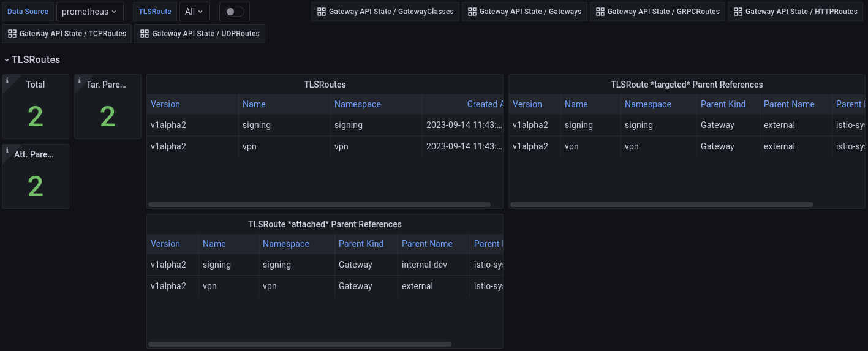
Task: Sort targeted references table by Version column
Action: [x=527, y=104]
